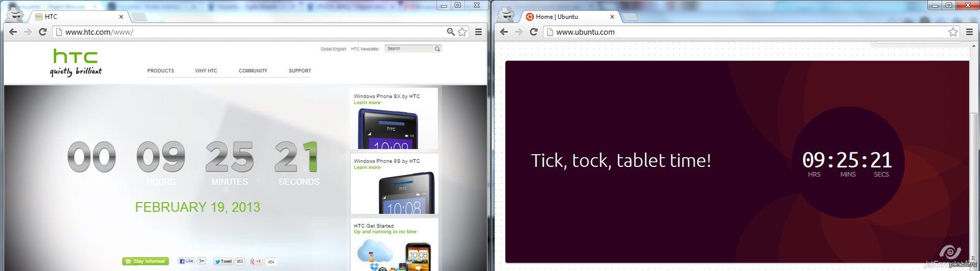
Task: Open Chrome menu in the Ubuntu window
Action: 969,32
